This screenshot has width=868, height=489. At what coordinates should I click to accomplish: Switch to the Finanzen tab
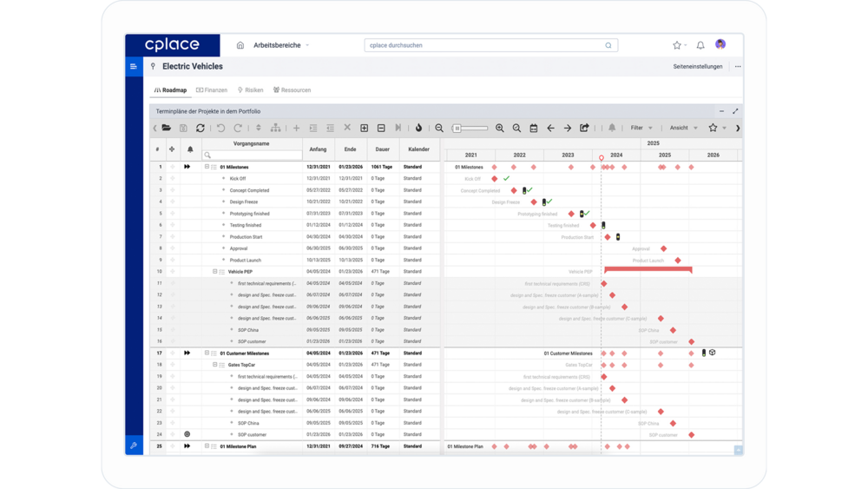pyautogui.click(x=212, y=90)
